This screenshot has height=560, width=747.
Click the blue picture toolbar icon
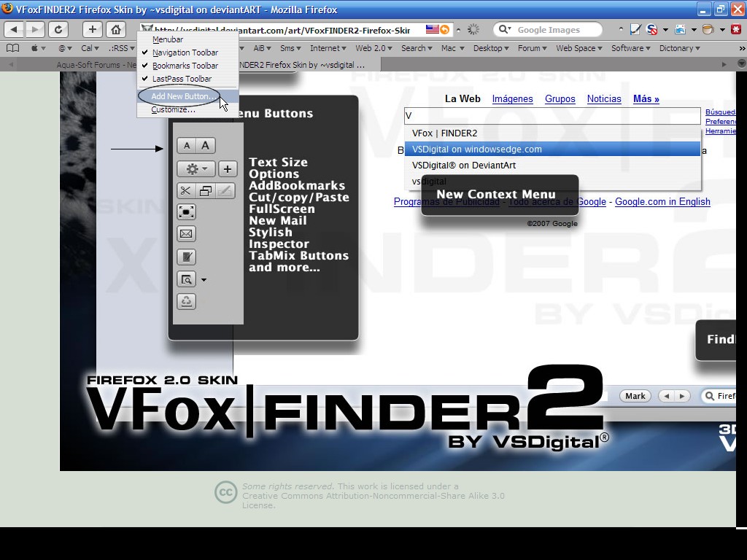click(x=681, y=29)
